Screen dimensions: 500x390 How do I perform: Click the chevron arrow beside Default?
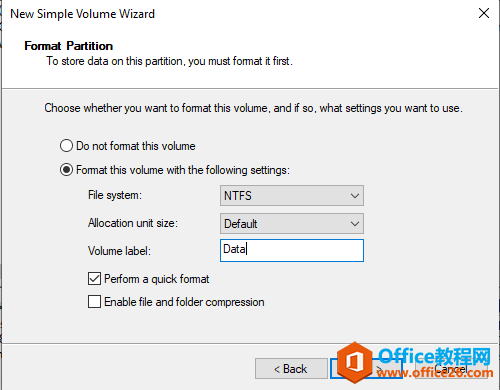pyautogui.click(x=355, y=224)
